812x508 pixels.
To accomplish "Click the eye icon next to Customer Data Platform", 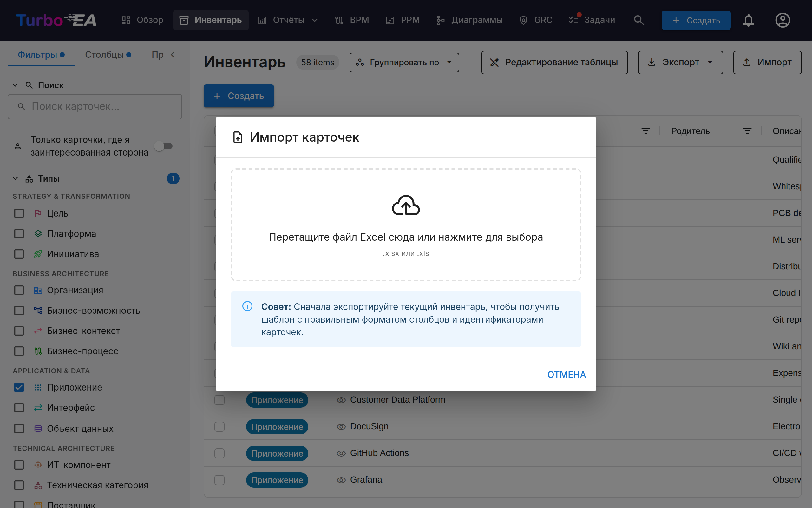I will pyautogui.click(x=341, y=400).
